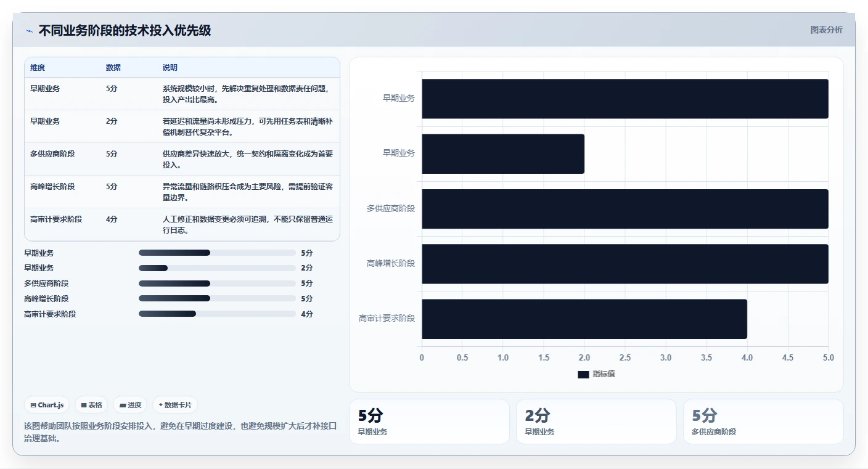Click the 图表分析 label in the header
The width and height of the screenshot is (868, 469).
(x=826, y=30)
